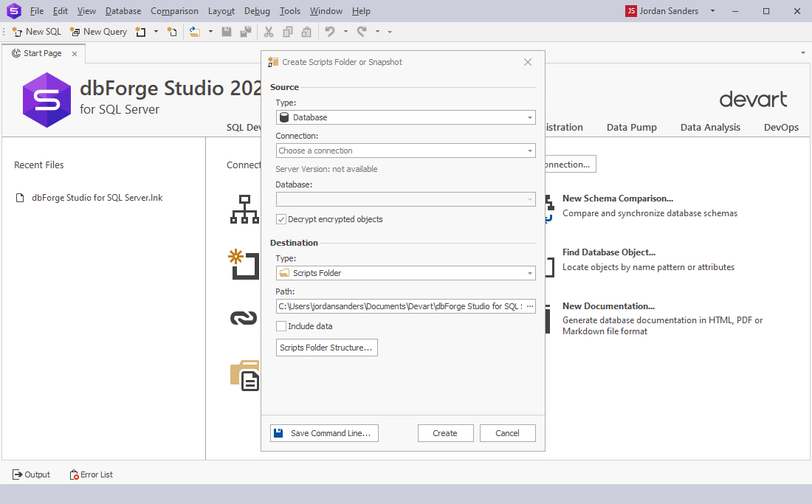Click the hierarchy diagram icon on the Start Page
The image size is (812, 504).
click(244, 209)
